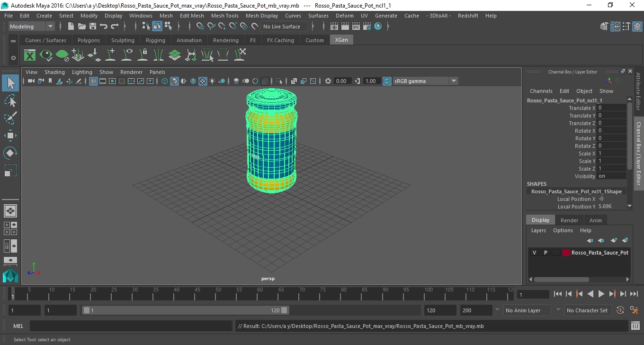Click the four-pane layout icon
This screenshot has width=644, height=345.
coord(10,228)
